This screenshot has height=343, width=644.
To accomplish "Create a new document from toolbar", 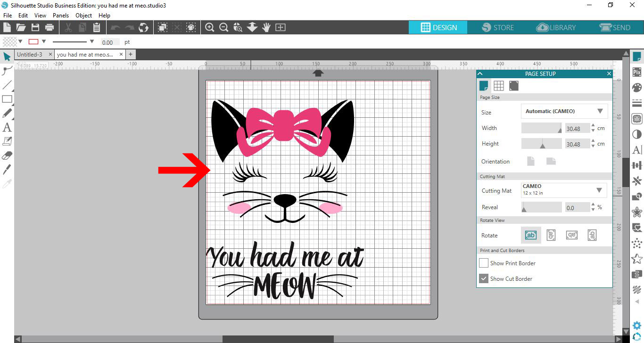I will coord(7,27).
